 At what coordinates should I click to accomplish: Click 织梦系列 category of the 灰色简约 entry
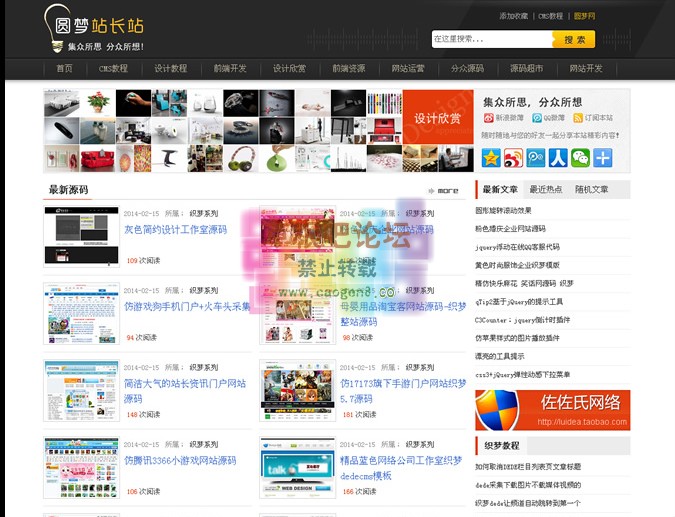click(x=204, y=214)
